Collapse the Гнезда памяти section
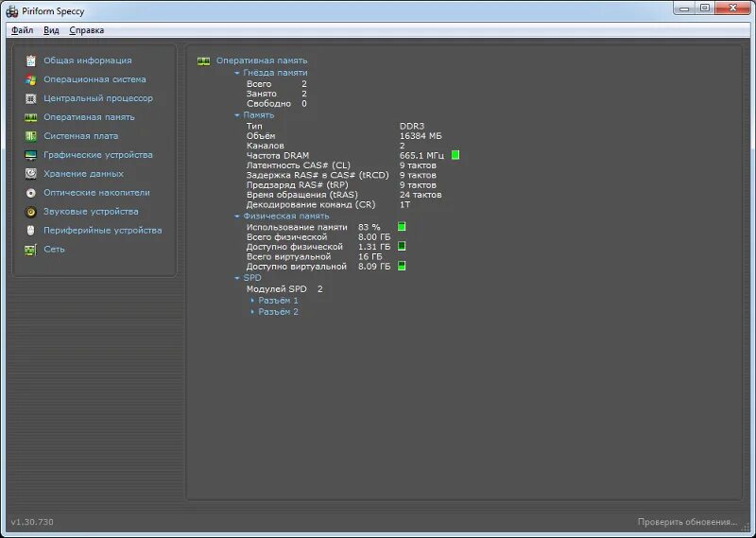The width and height of the screenshot is (756, 538). click(x=237, y=73)
